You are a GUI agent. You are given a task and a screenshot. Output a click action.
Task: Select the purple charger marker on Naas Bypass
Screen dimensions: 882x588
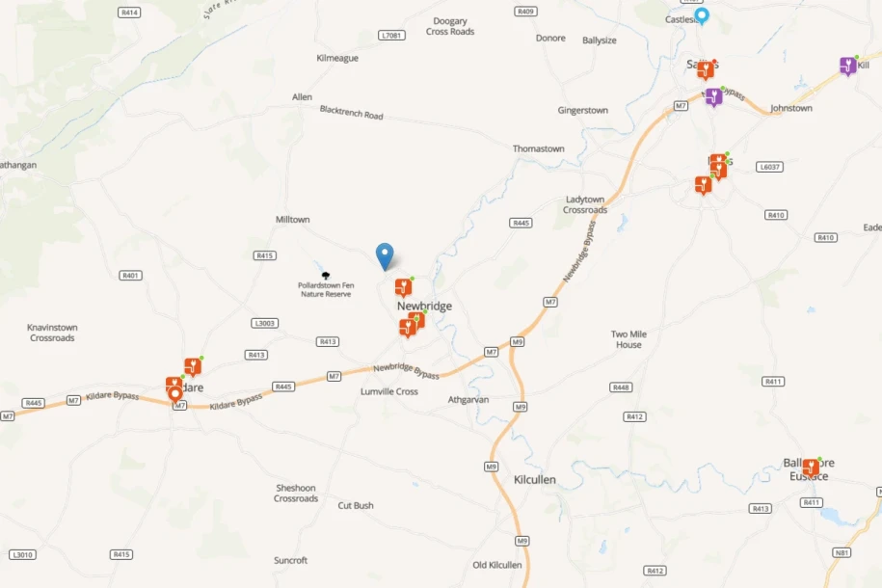click(714, 97)
